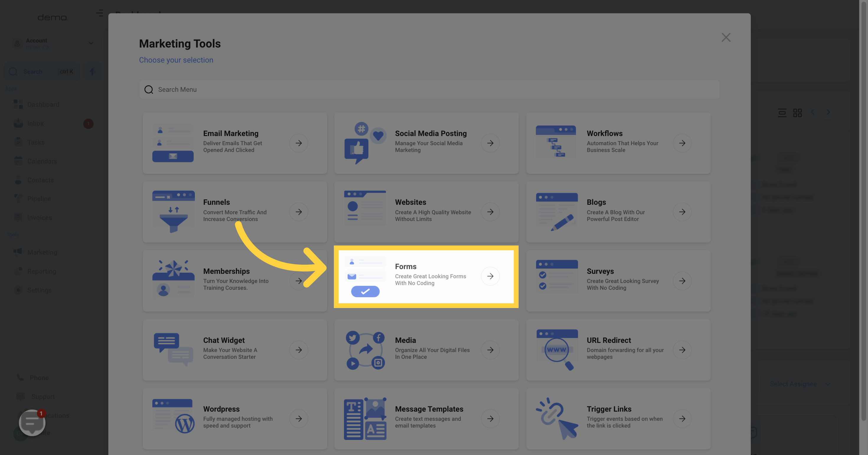The image size is (868, 455).
Task: Open Message Templates arrow button
Action: (x=490, y=419)
